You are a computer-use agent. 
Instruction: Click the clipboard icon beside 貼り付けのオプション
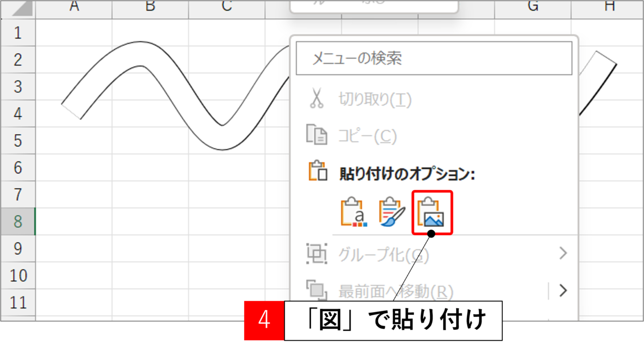[318, 172]
